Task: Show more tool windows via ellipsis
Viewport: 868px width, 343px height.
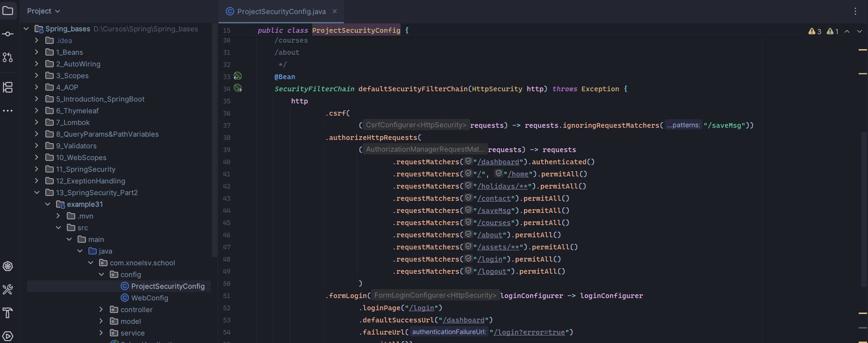Action: pyautogui.click(x=8, y=111)
